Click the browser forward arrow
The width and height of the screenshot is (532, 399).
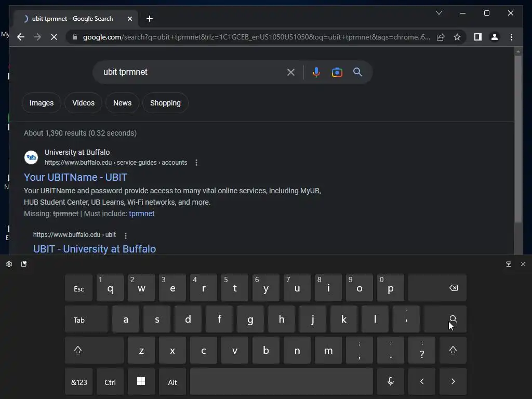(x=37, y=37)
